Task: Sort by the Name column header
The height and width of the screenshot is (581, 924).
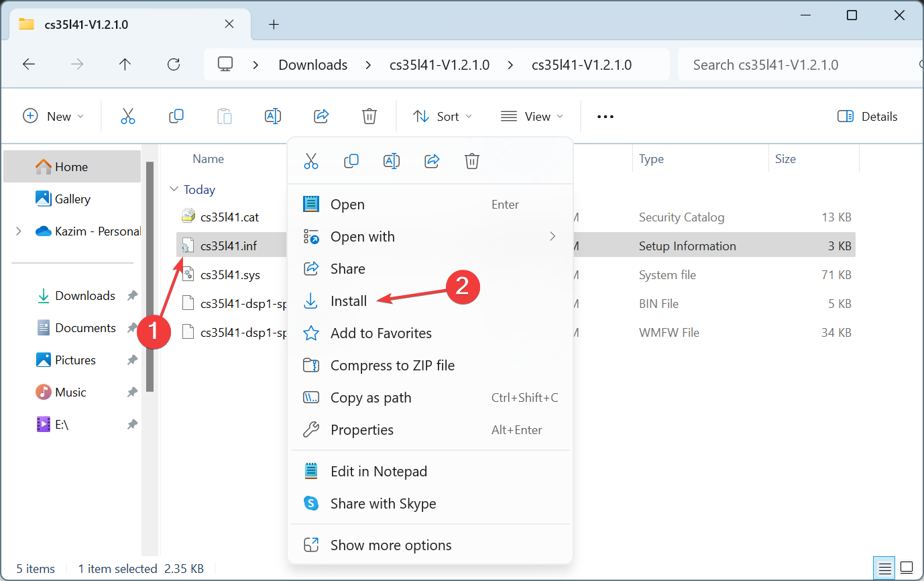Action: pyautogui.click(x=209, y=159)
